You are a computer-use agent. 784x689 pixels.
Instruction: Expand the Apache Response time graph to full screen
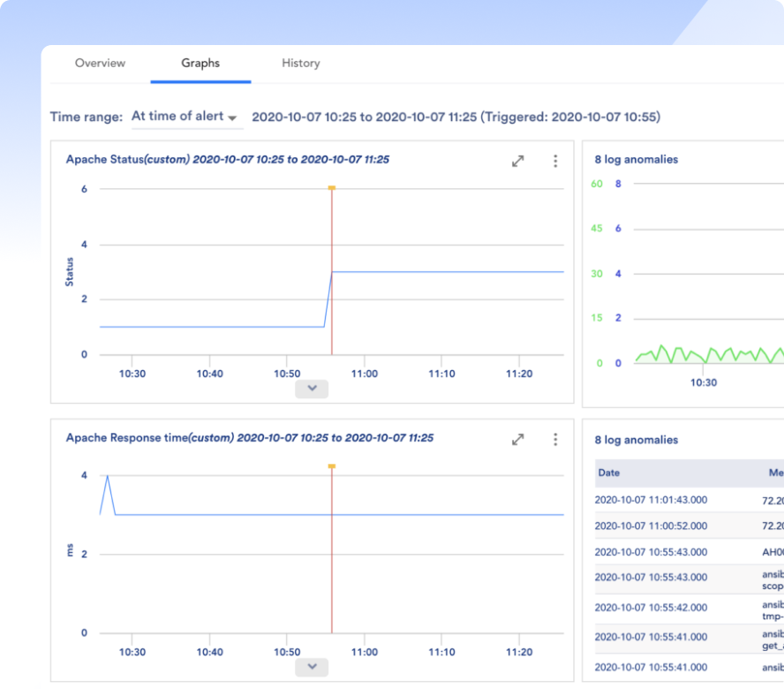(518, 439)
